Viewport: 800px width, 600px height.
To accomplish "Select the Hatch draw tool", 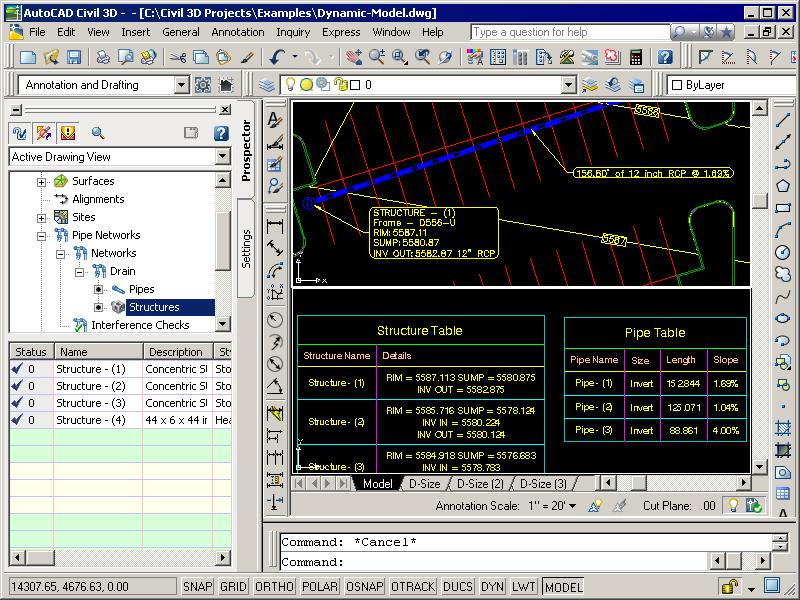I will pos(783,428).
